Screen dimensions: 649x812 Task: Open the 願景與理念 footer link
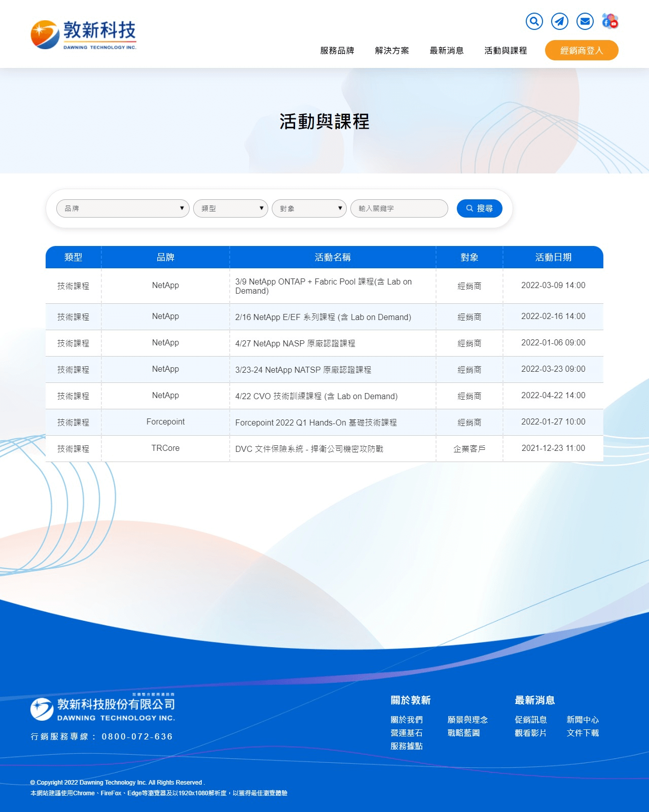pos(467,720)
